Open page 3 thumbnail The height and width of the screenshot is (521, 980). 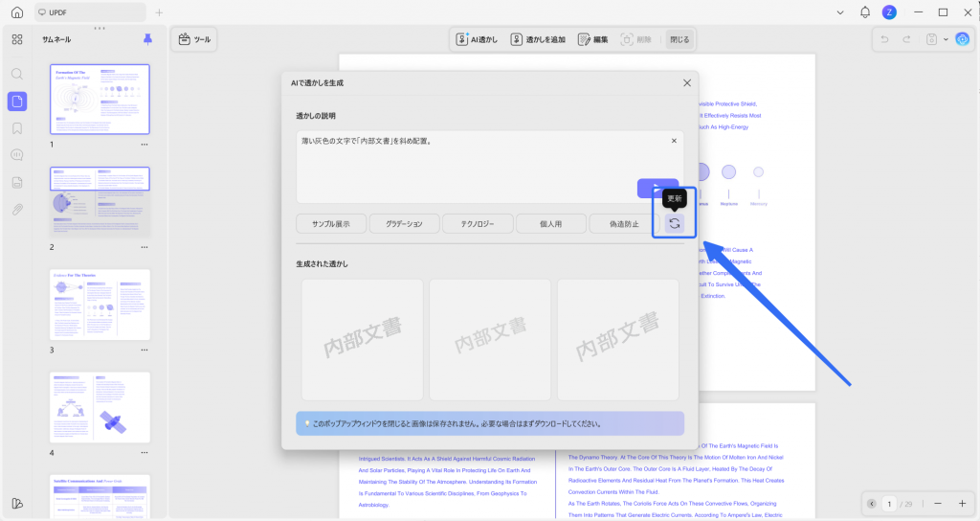100,305
